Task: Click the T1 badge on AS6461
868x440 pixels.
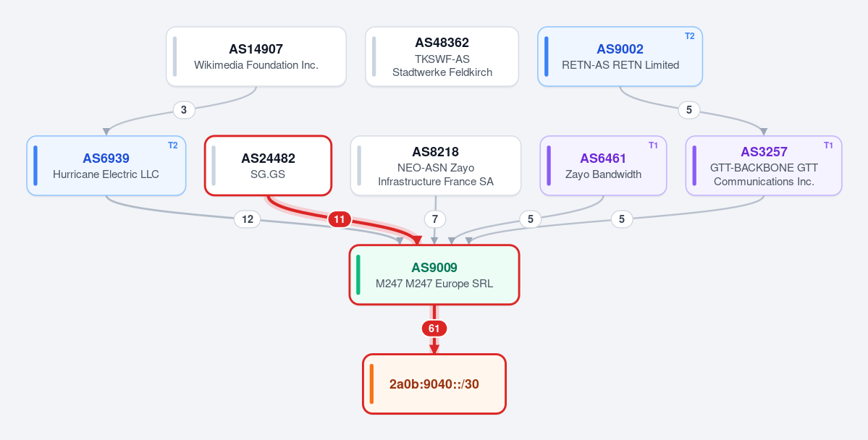Action: [653, 145]
